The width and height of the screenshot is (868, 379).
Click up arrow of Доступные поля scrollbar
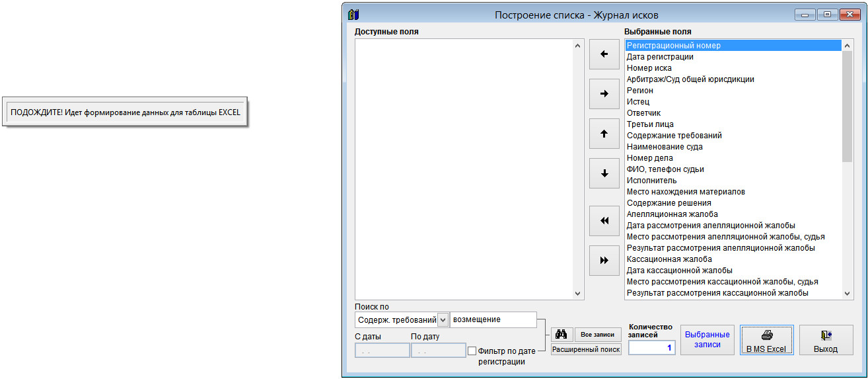click(x=579, y=45)
